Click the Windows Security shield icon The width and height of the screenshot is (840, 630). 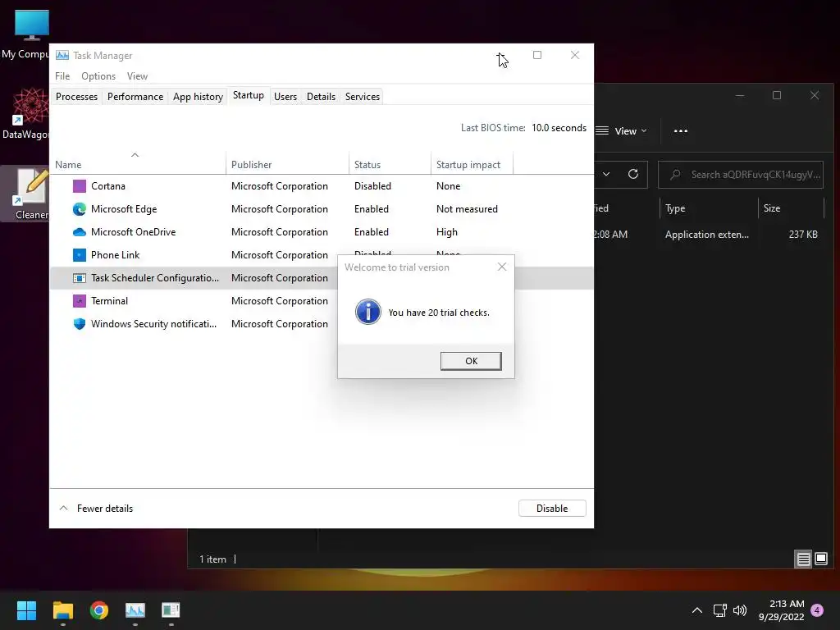tap(80, 324)
